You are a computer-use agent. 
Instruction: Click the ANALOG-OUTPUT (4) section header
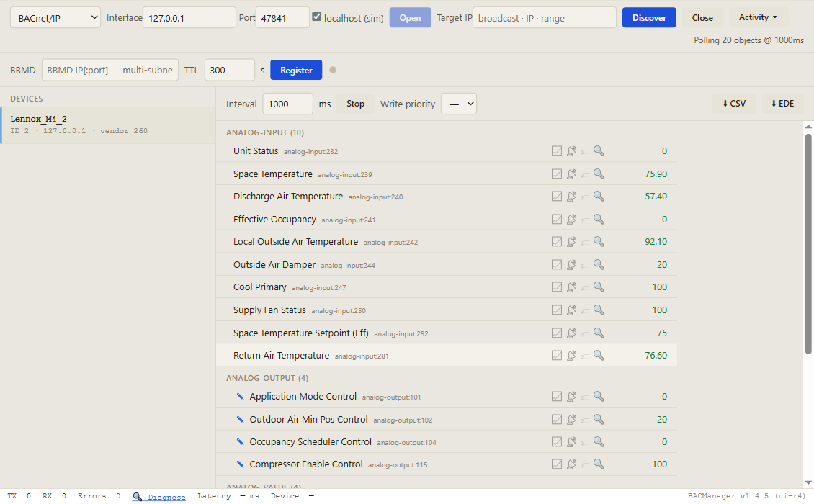pyautogui.click(x=267, y=378)
